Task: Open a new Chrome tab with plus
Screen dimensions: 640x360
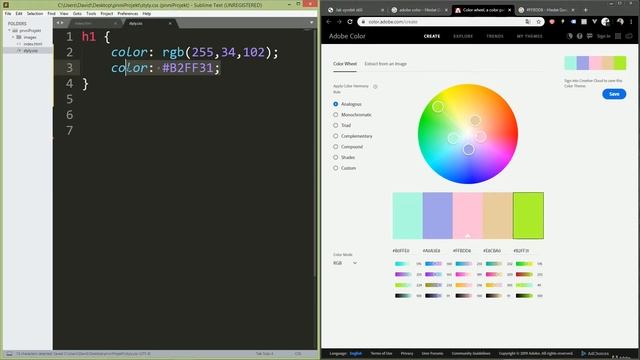Action: tap(586, 10)
